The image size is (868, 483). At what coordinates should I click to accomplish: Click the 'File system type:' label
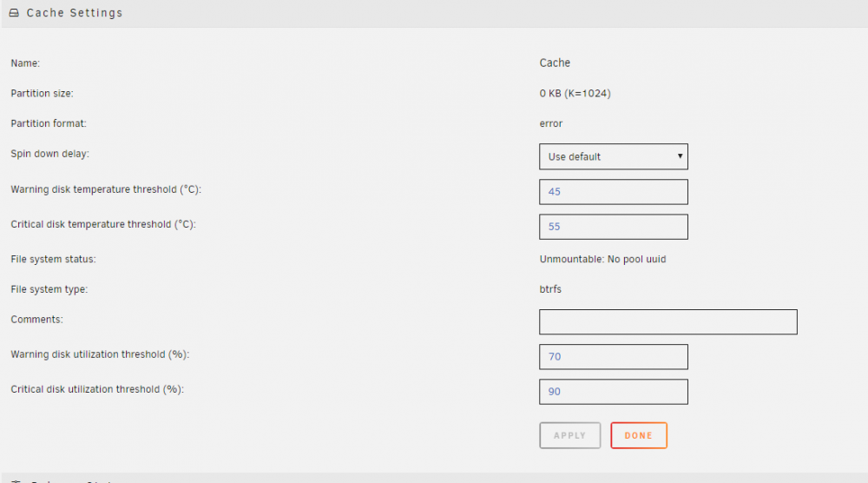coord(49,289)
